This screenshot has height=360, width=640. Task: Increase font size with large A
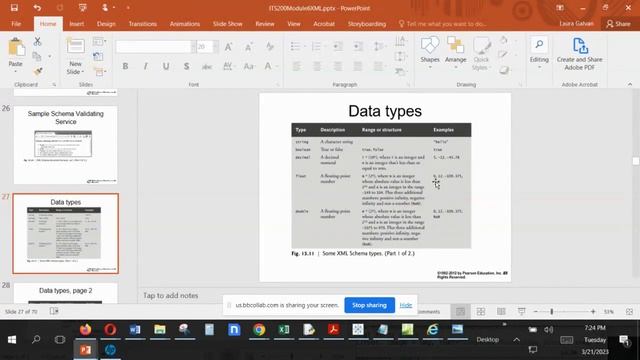229,47
